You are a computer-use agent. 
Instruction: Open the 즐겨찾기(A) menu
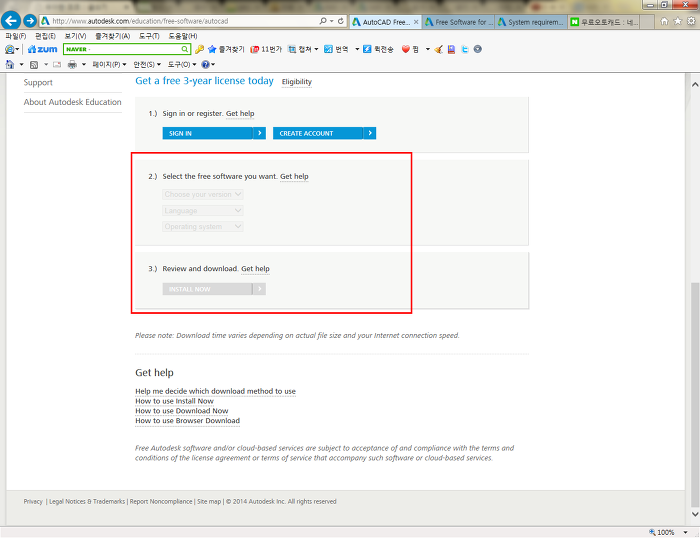(112, 36)
